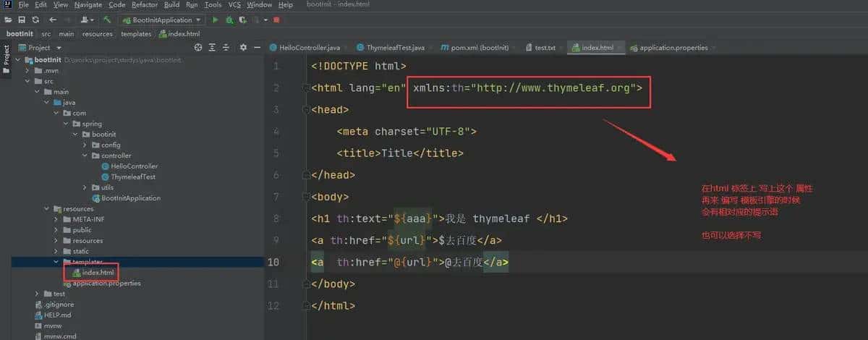Select ThymeleafTest class in tree
This screenshot has width=868, height=340.
click(129, 177)
